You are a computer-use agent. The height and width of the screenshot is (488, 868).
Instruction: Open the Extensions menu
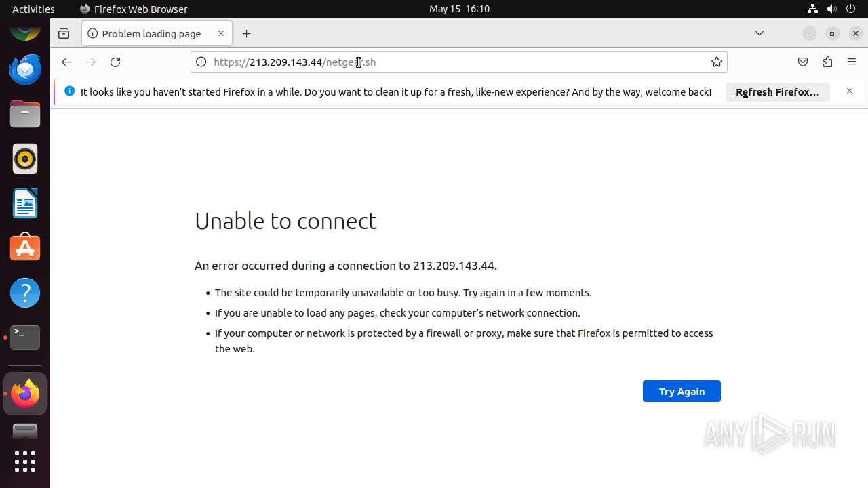coord(827,62)
